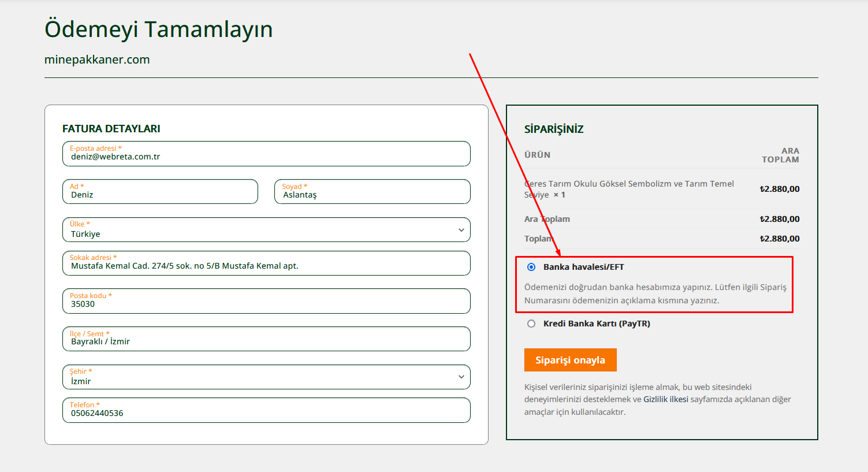The width and height of the screenshot is (868, 472).
Task: Click the FATURA DETAYLARI heading
Action: pyautogui.click(x=111, y=129)
